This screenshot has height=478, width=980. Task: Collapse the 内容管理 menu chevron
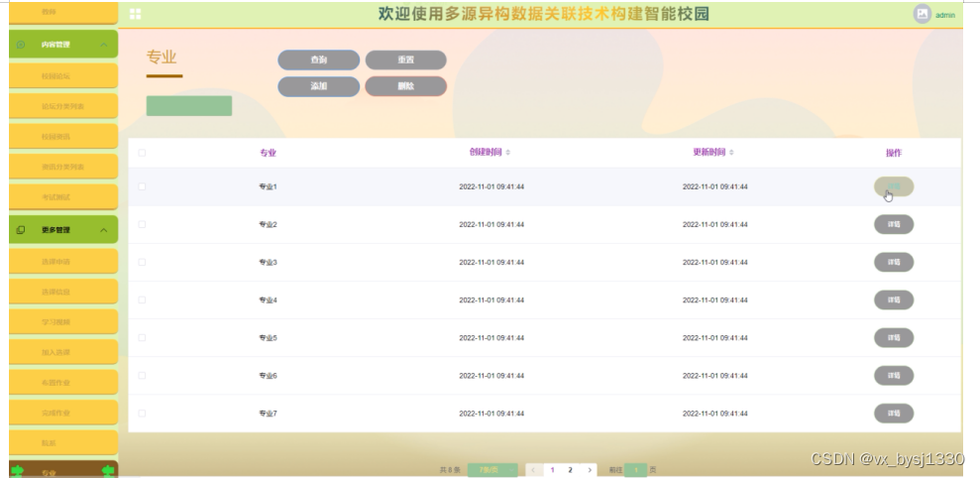point(104,45)
